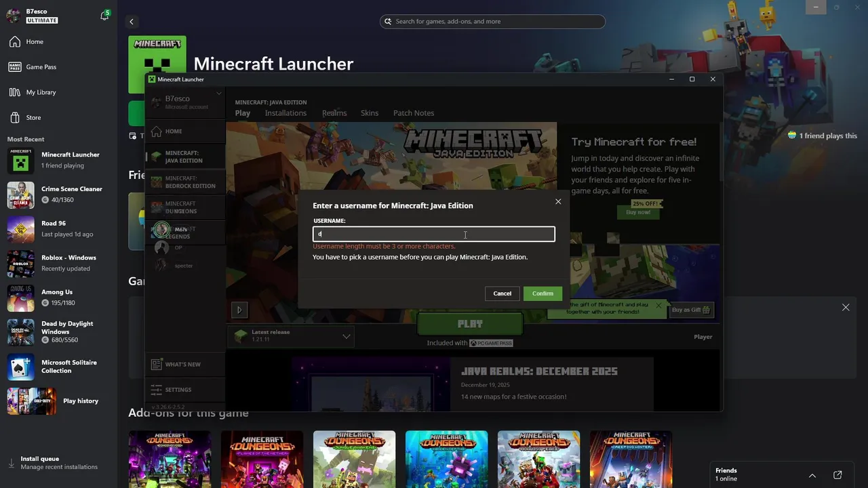Open Hidden Depths add-on thumbnail
868x488 pixels.
(446, 459)
